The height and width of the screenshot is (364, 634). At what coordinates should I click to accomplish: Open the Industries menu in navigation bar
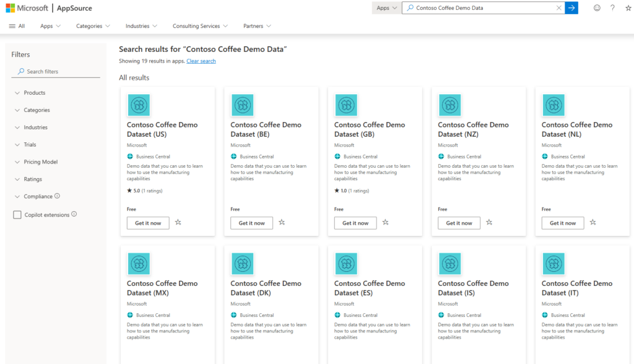click(x=141, y=26)
